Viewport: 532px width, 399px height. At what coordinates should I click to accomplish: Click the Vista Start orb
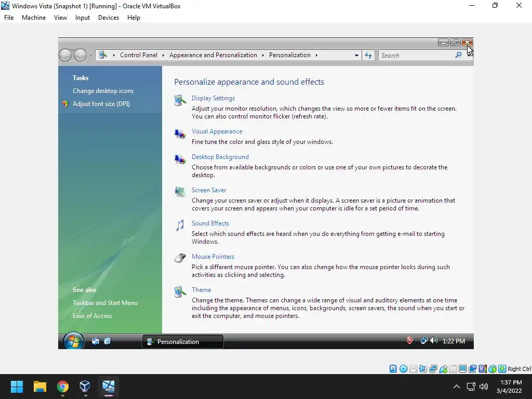(73, 341)
